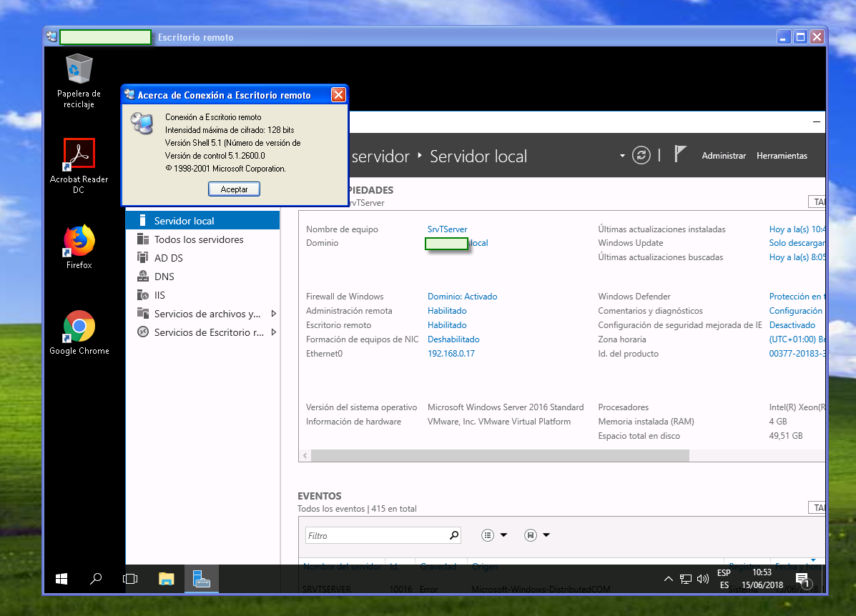
Task: Click the scrollbar left arrow in properties
Action: [305, 455]
